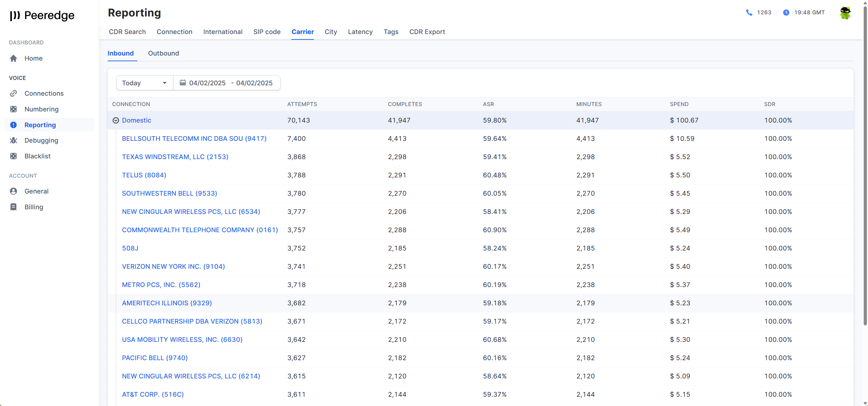Screen dimensions: 868x406
Task: Open the Latency reporting tab
Action: [360, 32]
